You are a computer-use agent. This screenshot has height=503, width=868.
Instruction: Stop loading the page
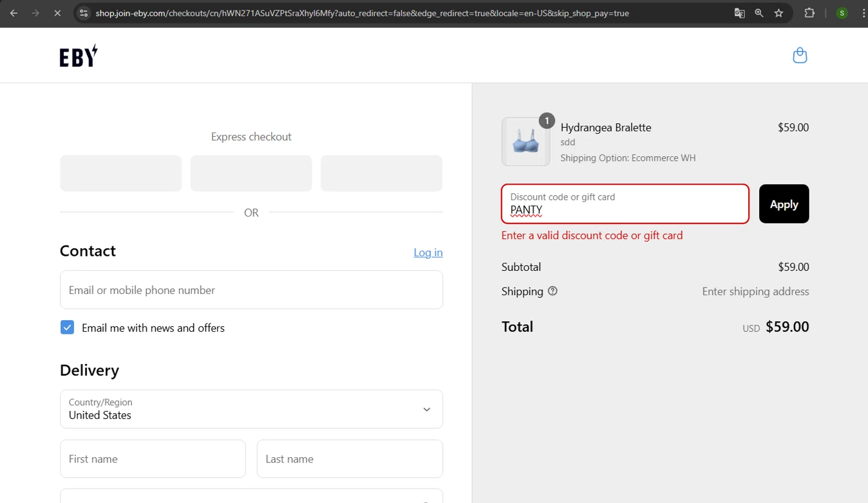click(57, 13)
